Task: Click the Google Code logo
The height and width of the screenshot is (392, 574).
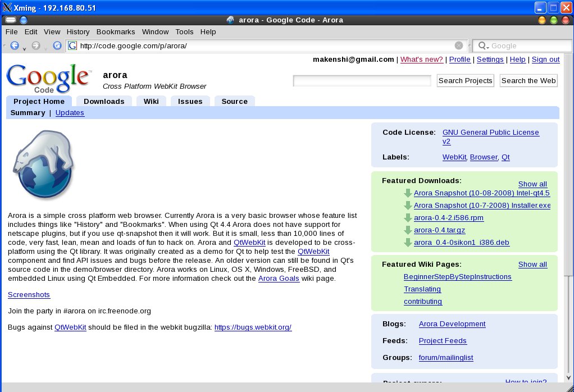Action: pyautogui.click(x=48, y=78)
